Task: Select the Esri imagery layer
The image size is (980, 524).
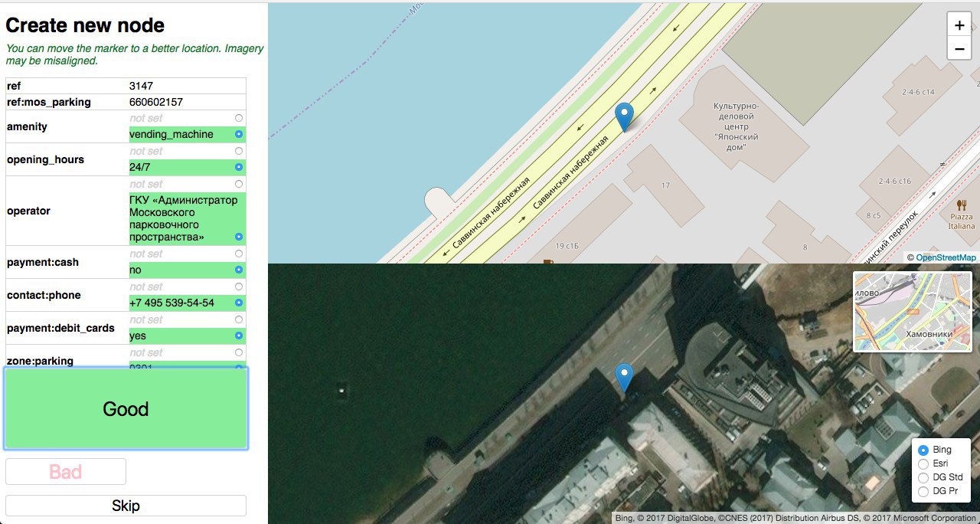Action: pyautogui.click(x=923, y=463)
